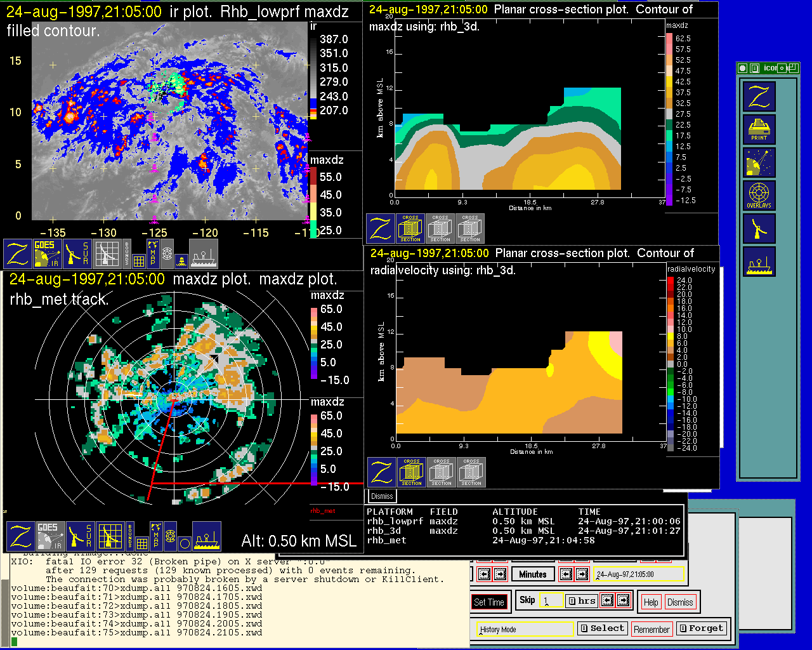
Task: Click the date-time input field showing 24-Aug-97,21:05:00
Action: pyautogui.click(x=639, y=574)
